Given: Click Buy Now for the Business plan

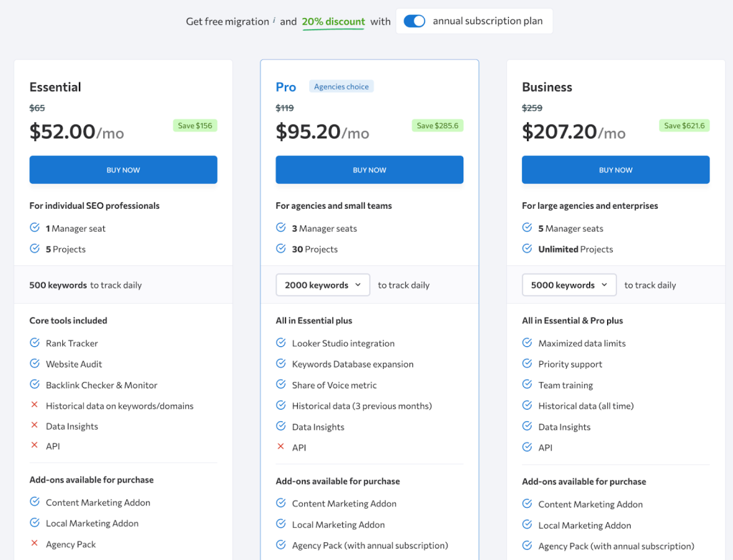Looking at the screenshot, I should [x=616, y=170].
